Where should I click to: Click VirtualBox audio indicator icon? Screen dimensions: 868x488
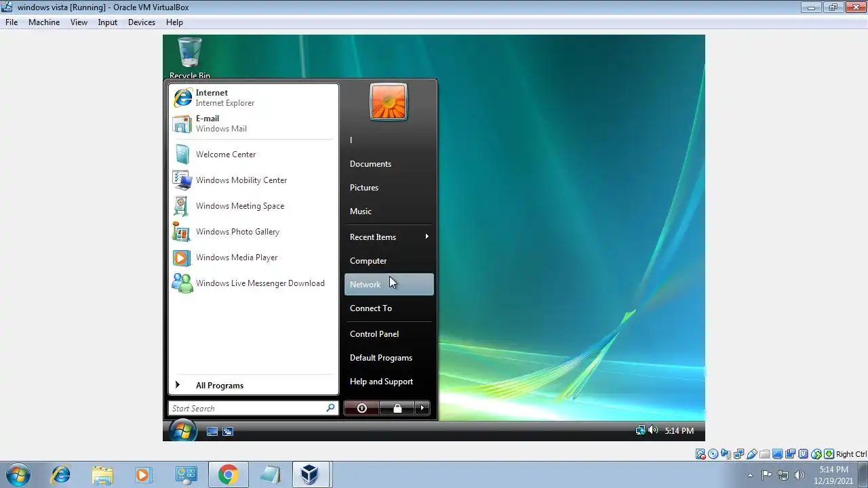point(726,454)
